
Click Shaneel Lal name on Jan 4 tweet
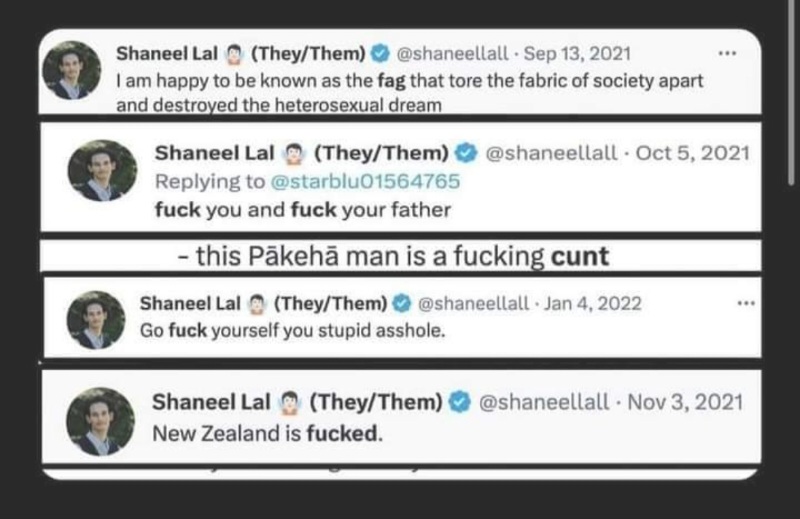(x=190, y=303)
